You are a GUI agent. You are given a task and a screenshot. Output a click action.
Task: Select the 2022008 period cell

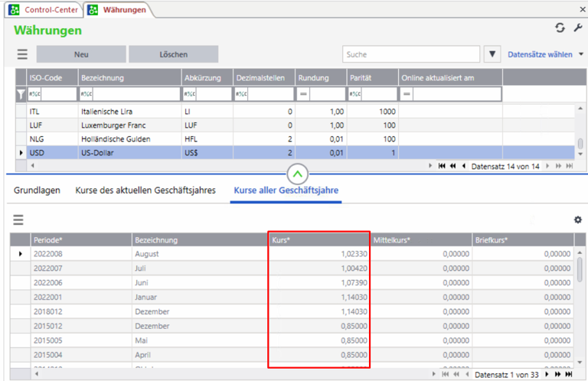tap(80, 254)
